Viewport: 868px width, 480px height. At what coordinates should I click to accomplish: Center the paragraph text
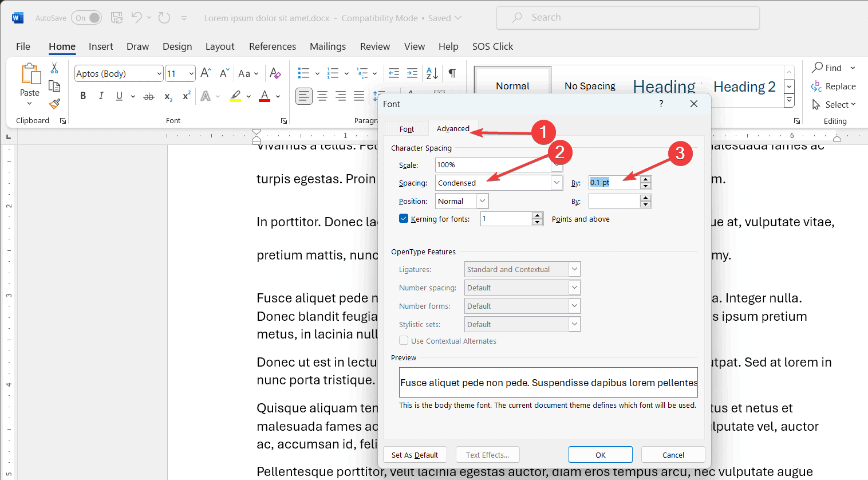coord(322,96)
